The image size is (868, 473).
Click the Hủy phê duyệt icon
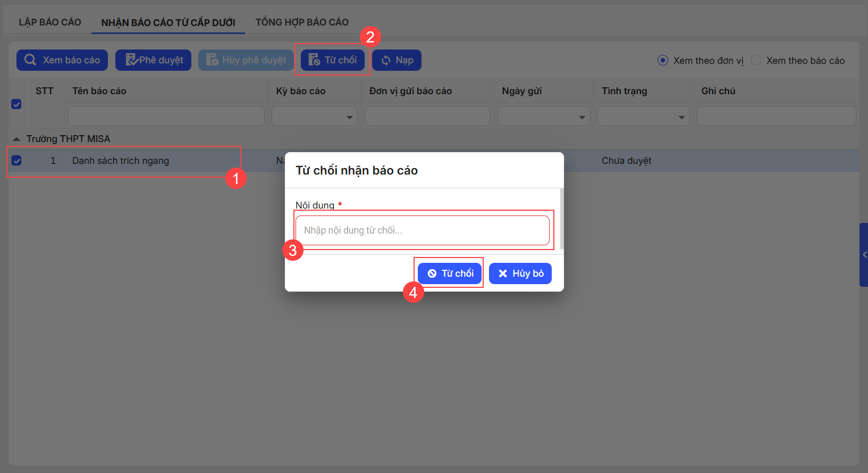click(212, 60)
